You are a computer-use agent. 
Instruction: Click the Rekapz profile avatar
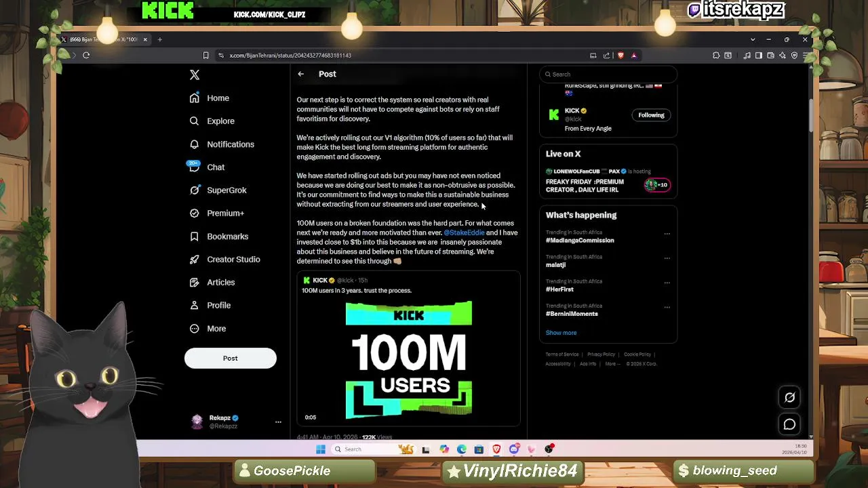tap(197, 422)
